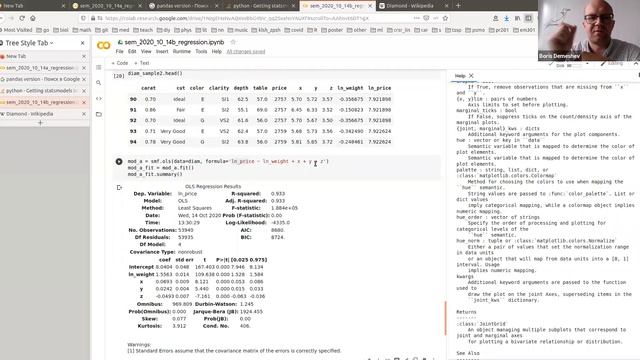Open the Insert menu

click(x=162, y=51)
